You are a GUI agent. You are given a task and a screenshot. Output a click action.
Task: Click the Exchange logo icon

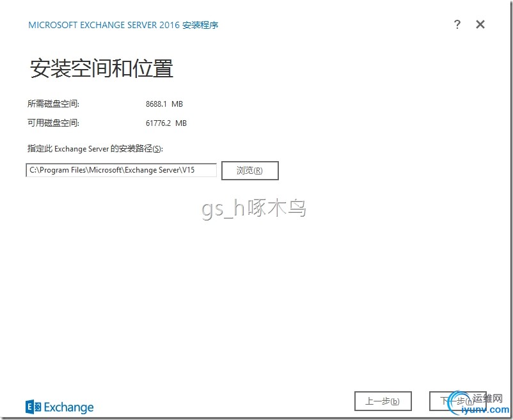(33, 407)
